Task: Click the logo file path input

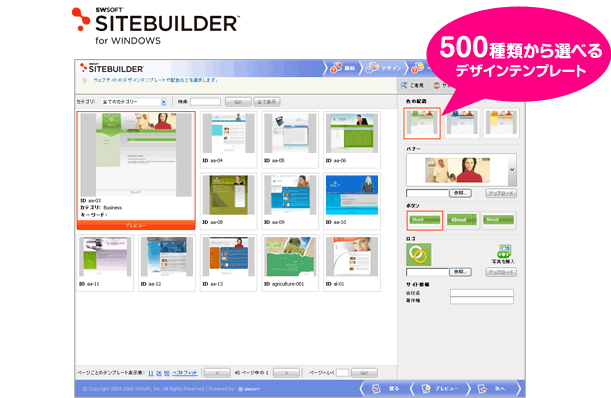Action: [427, 272]
